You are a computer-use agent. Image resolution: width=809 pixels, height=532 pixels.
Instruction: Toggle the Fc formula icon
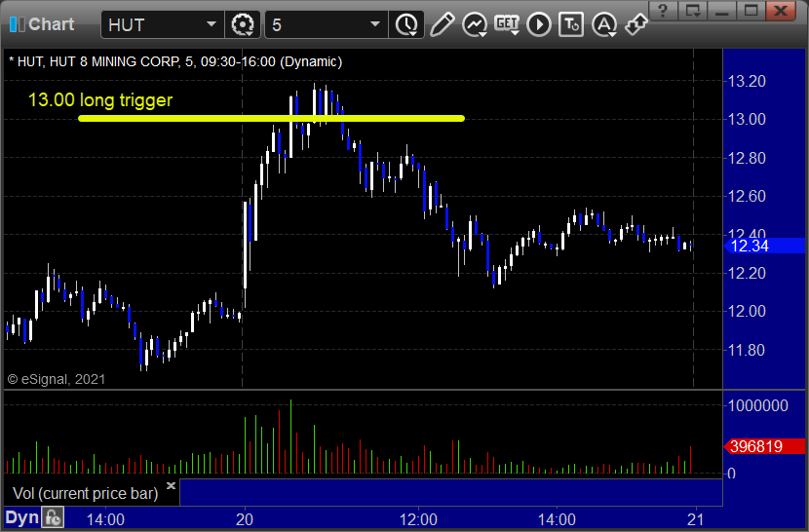coord(53,517)
